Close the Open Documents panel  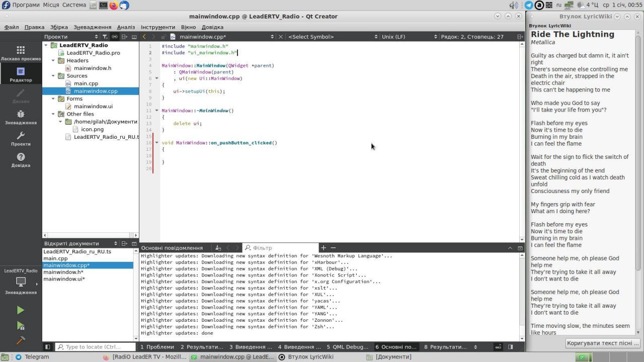pos(134,243)
